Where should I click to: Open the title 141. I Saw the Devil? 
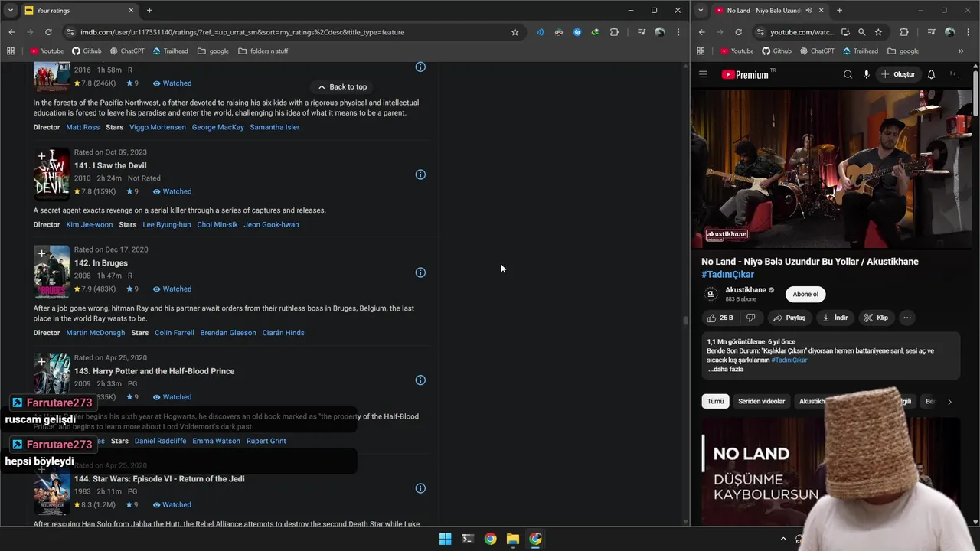110,165
